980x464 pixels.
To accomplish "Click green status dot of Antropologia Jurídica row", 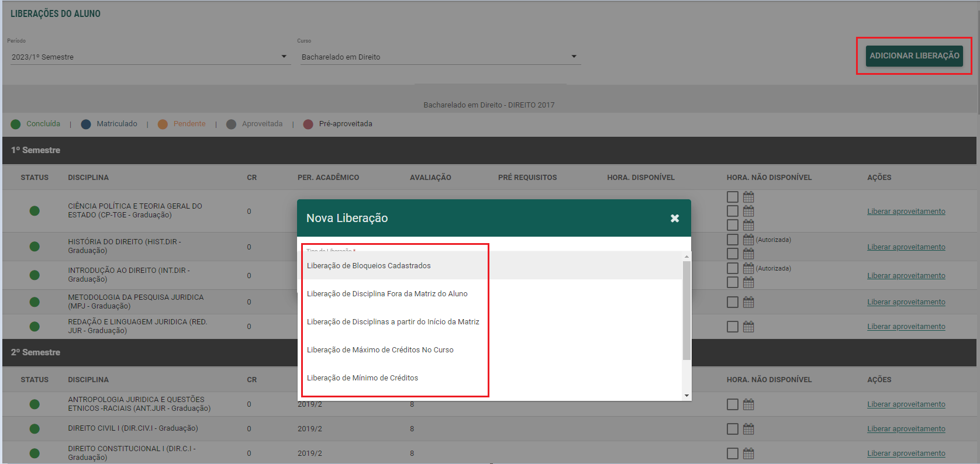I will click(34, 404).
